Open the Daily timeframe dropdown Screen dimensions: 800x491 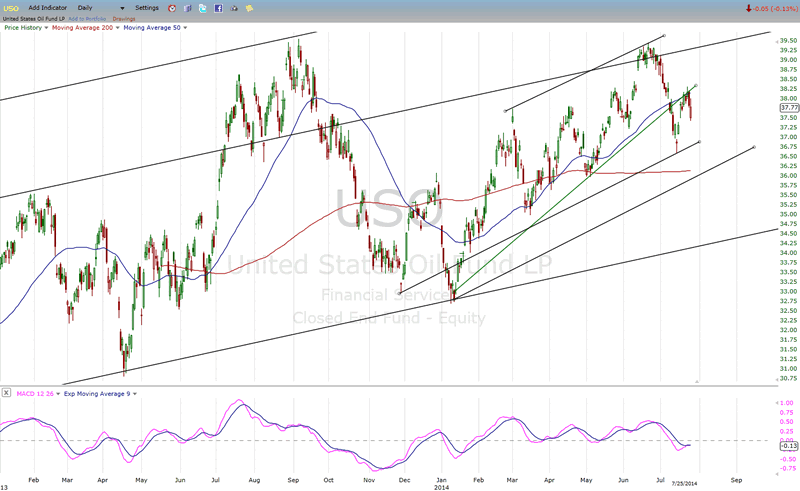point(101,8)
